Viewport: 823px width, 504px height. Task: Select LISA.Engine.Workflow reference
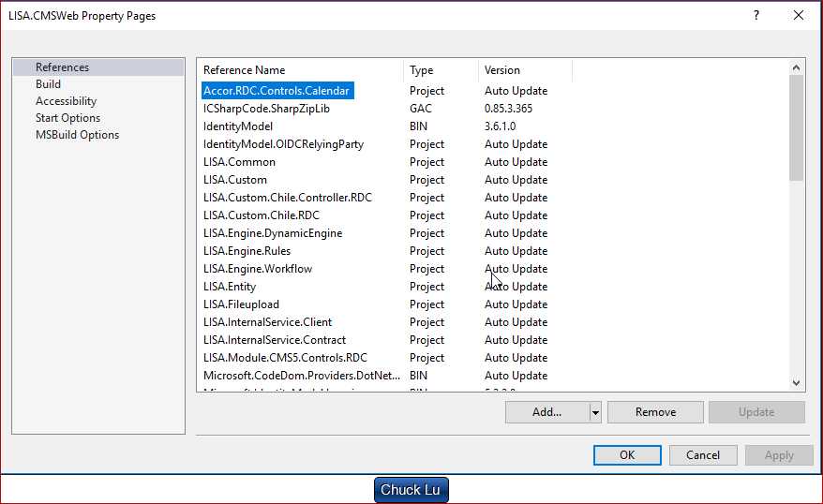[258, 269]
